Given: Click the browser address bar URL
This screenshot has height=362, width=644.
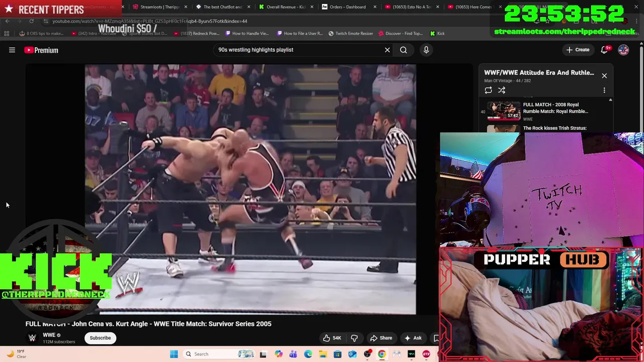Looking at the screenshot, I should click(150, 21).
